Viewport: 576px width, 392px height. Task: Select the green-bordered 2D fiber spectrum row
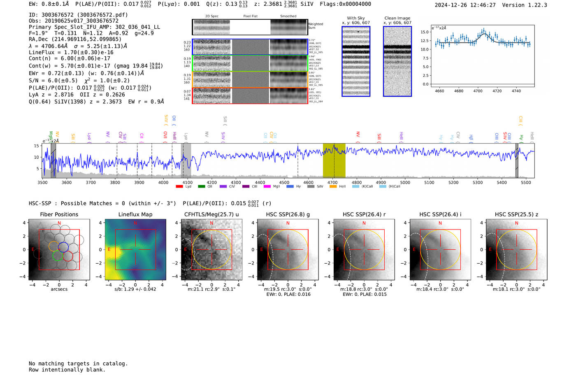(250, 63)
